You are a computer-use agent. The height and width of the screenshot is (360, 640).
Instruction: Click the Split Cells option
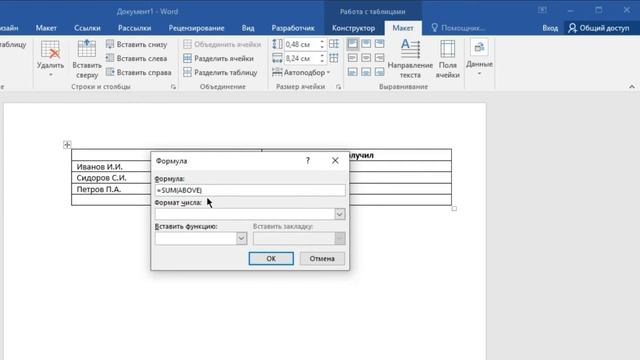pos(218,58)
